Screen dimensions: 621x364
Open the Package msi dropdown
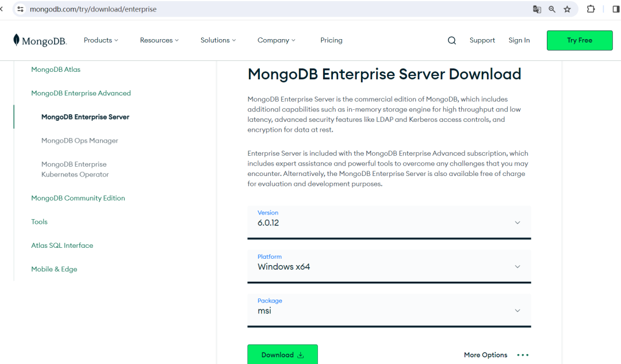389,310
